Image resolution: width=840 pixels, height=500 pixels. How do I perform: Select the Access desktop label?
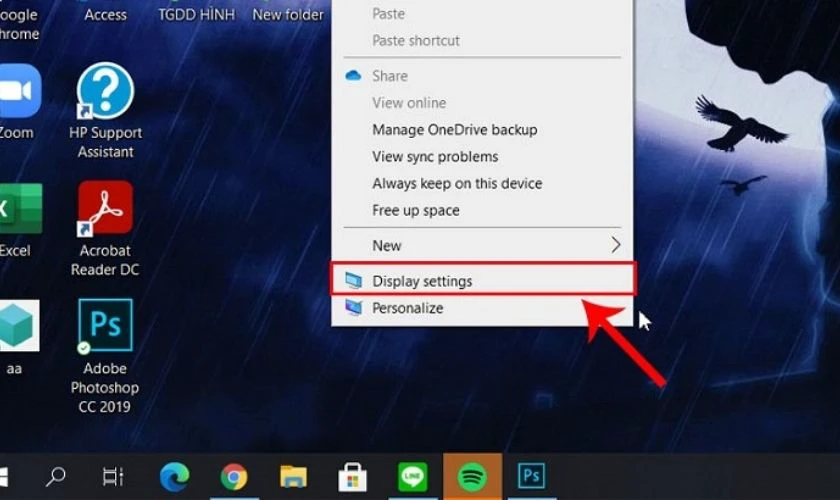pyautogui.click(x=106, y=14)
